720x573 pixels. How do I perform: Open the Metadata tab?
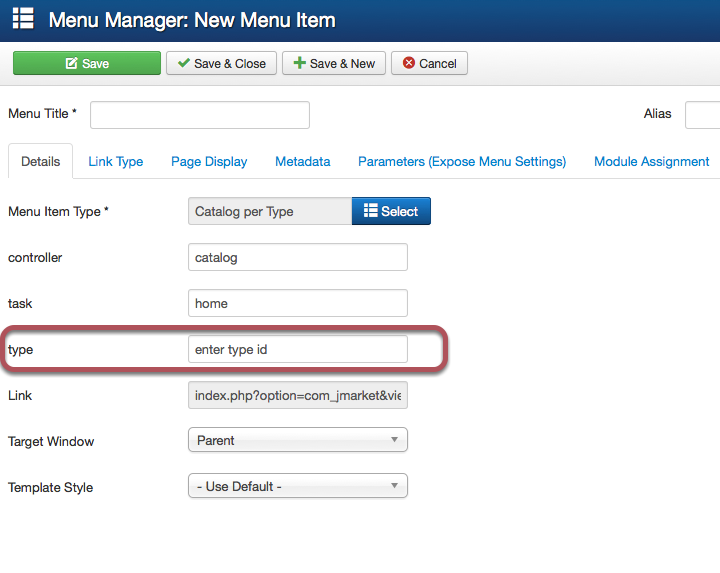point(303,161)
